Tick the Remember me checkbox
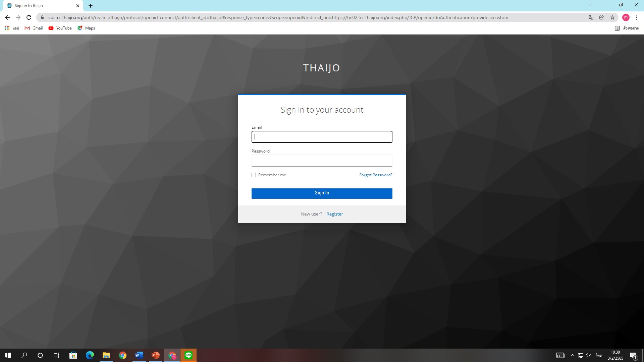The height and width of the screenshot is (362, 644). [254, 175]
